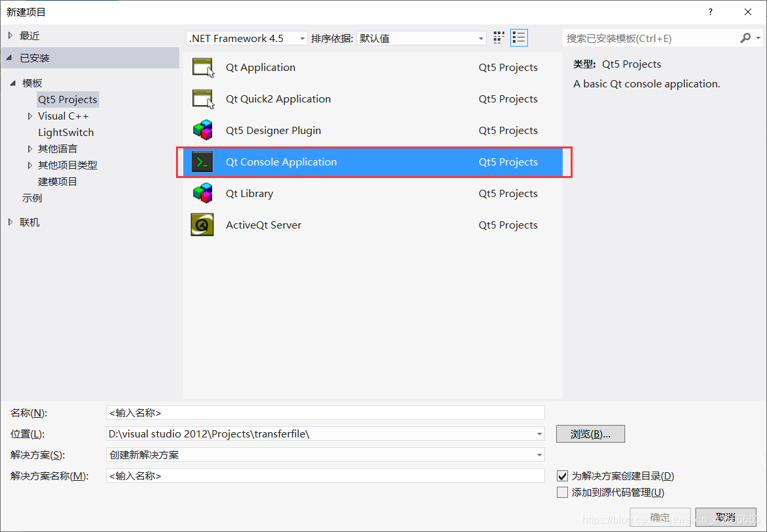Select the 示例 (Samples) tree item
This screenshot has height=532, width=767.
coord(32,198)
